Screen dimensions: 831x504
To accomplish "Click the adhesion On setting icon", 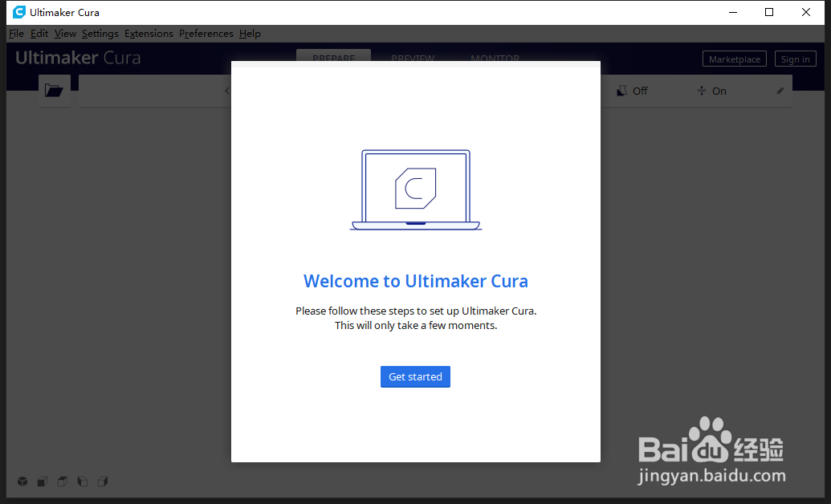I will pyautogui.click(x=702, y=91).
